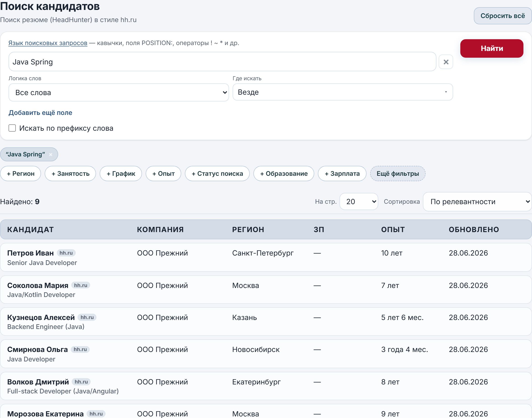This screenshot has height=418, width=532.
Task: Add the Зарплата filter
Action: [x=342, y=174]
